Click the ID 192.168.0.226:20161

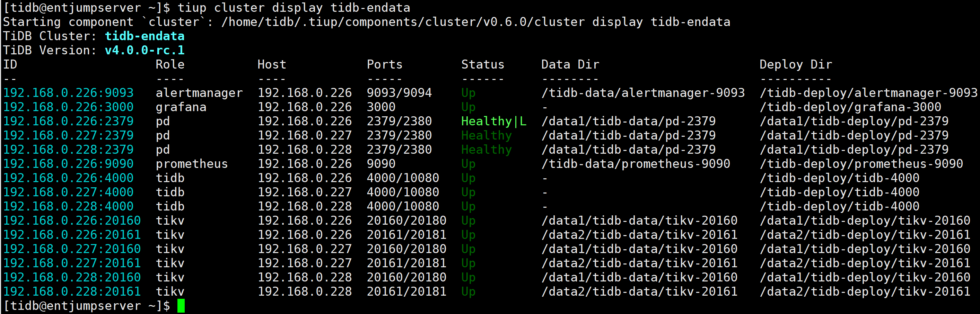[72, 235]
